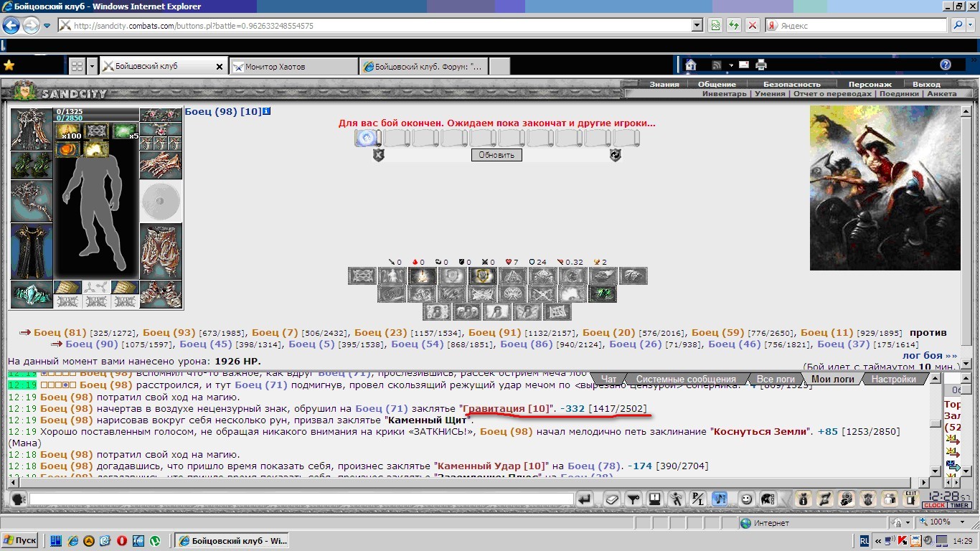Click the send message arrow icon
980x551 pixels.
[585, 499]
